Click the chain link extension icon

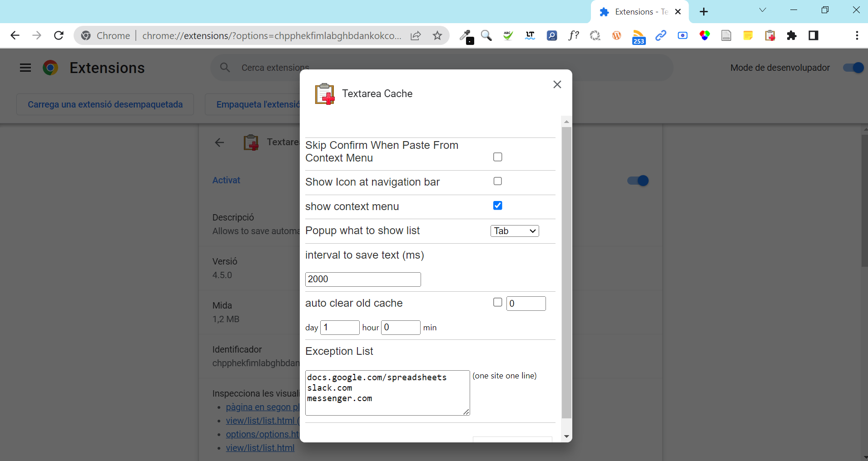click(660, 35)
